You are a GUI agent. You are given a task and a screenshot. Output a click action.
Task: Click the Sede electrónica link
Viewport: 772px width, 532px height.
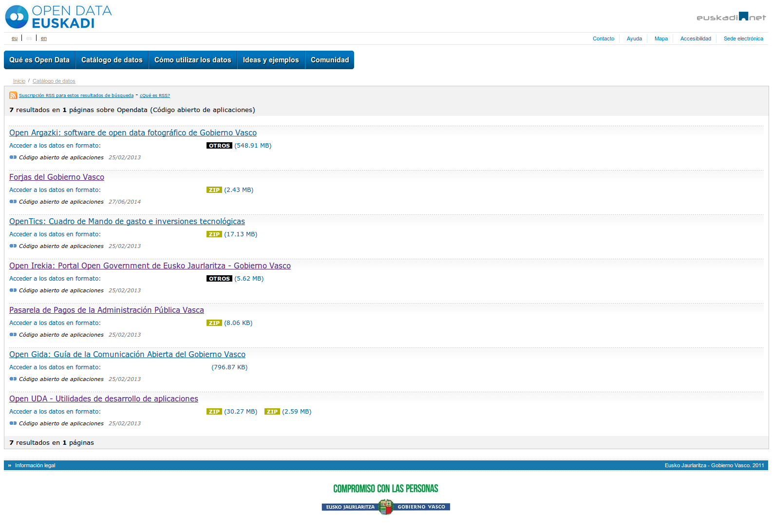[743, 38]
